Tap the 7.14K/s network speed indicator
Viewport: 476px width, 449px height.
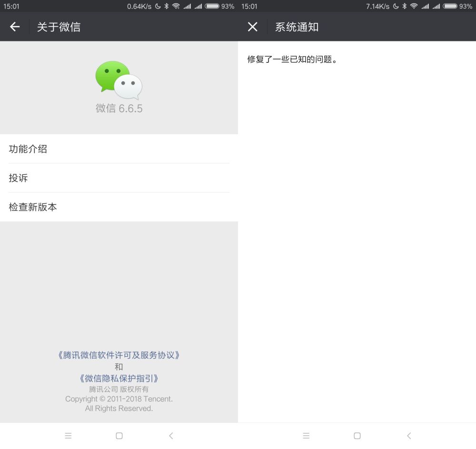(x=377, y=6)
